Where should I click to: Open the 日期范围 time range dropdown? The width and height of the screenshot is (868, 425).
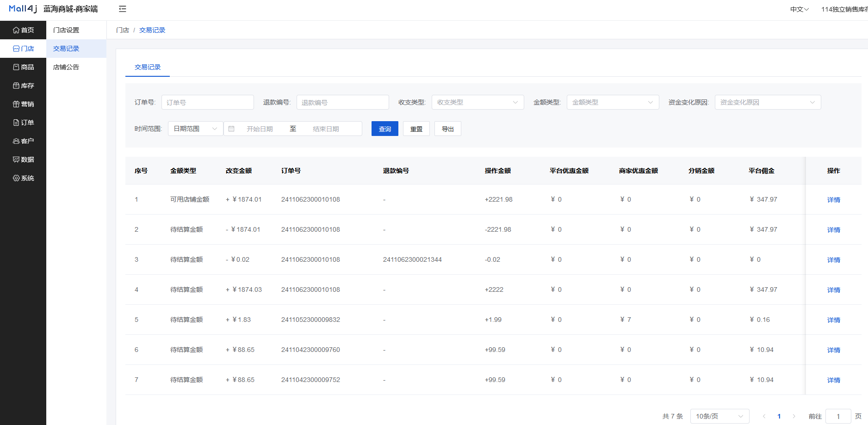coord(196,129)
